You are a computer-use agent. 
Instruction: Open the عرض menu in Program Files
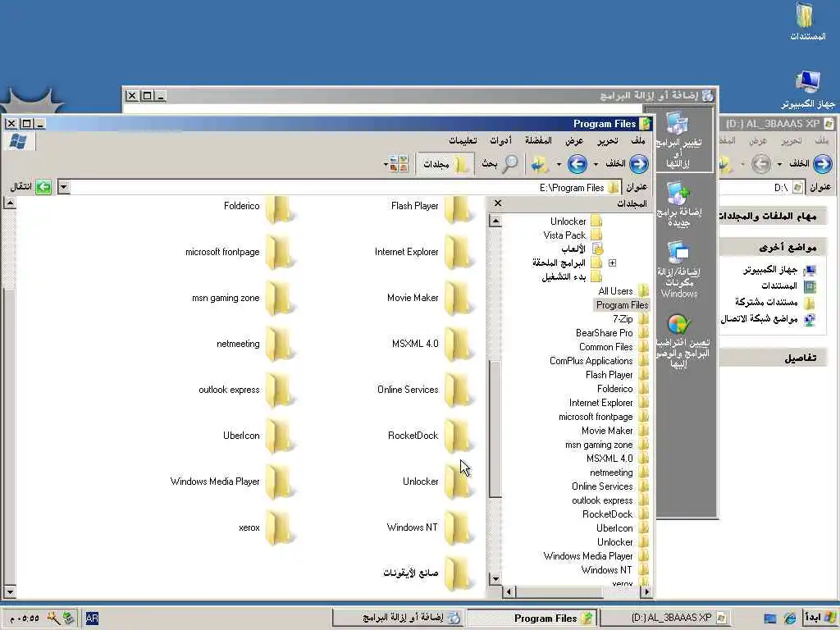pyautogui.click(x=573, y=140)
